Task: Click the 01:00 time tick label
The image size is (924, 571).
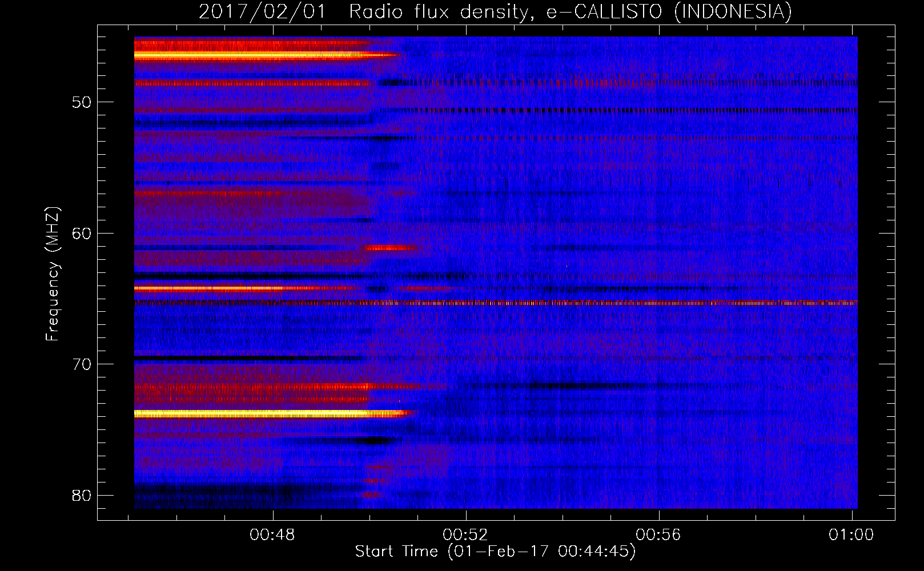Action: 851,535
